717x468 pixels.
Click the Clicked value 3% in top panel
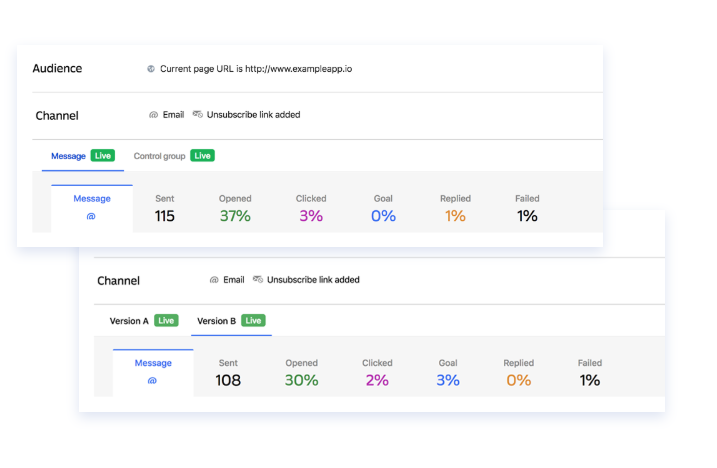311,216
